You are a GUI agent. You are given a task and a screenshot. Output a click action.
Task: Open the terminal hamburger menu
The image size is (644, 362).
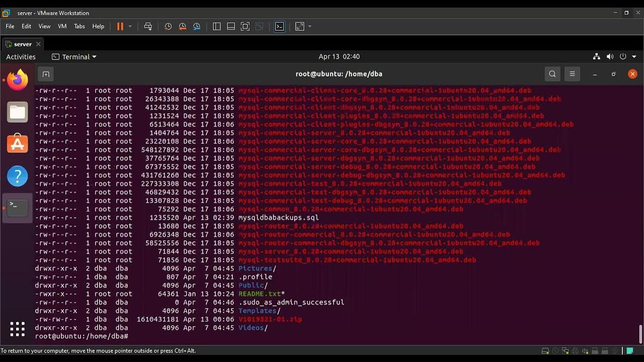point(572,74)
